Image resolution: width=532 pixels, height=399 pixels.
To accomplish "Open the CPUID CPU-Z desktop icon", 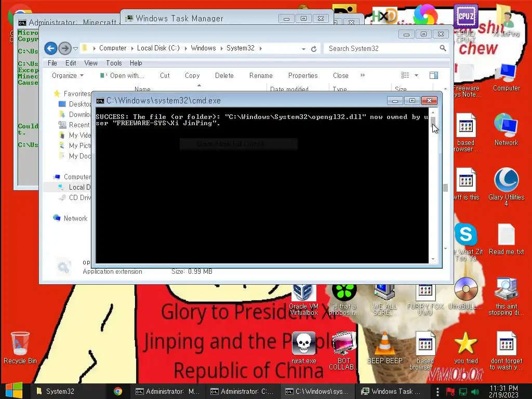I will point(466,23).
